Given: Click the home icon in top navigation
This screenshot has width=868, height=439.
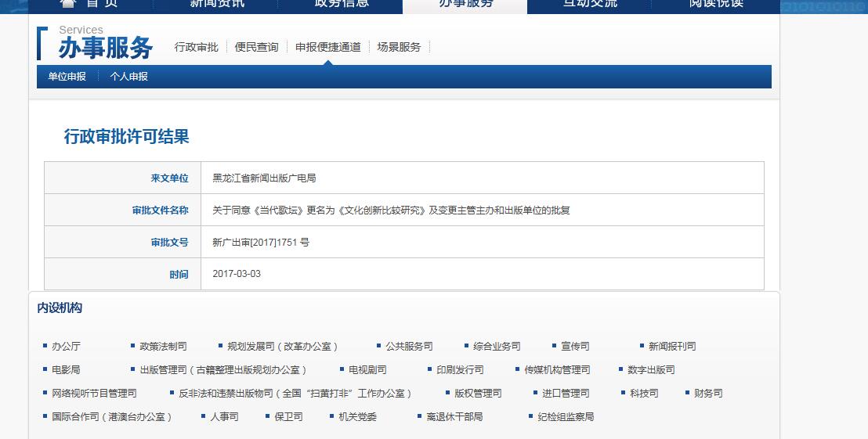Looking at the screenshot, I should click(x=69, y=3).
